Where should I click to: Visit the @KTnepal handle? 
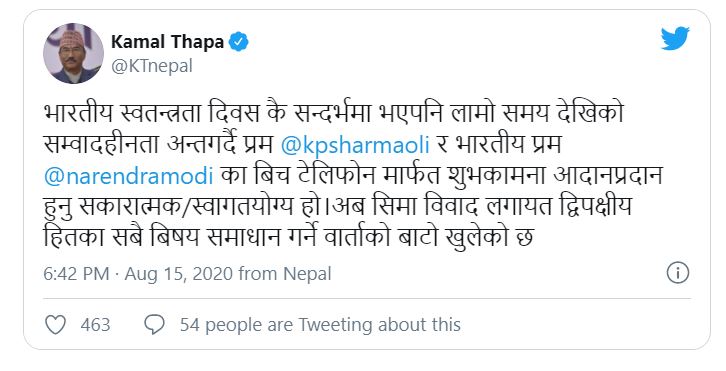(x=151, y=66)
